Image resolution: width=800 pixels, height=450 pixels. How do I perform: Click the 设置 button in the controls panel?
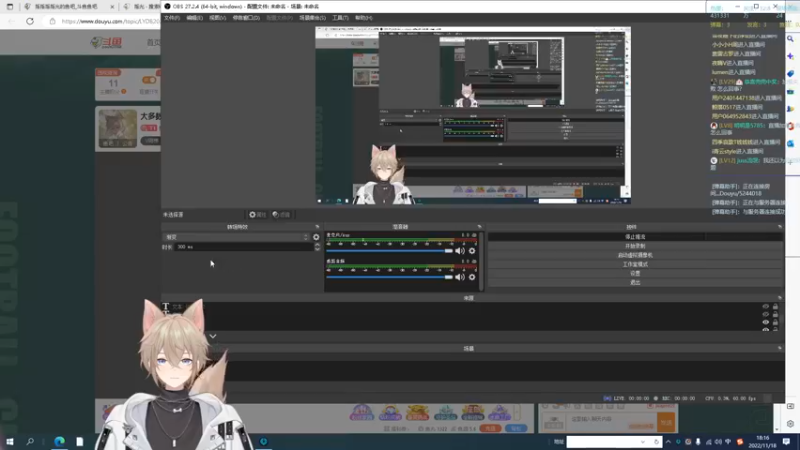[x=635, y=273]
